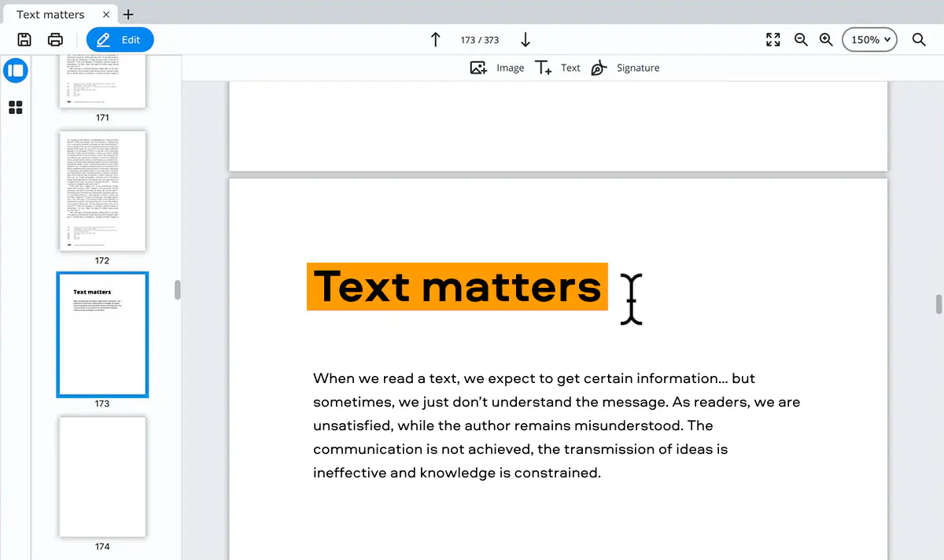944x560 pixels.
Task: Enter fullscreen mode using expand icon
Action: (773, 40)
